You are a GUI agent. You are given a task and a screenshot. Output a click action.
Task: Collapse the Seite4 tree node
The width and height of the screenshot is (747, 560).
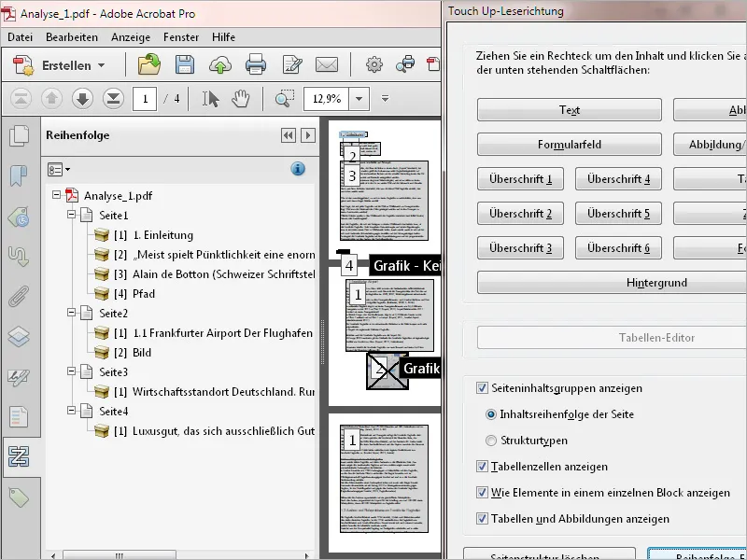click(x=72, y=410)
